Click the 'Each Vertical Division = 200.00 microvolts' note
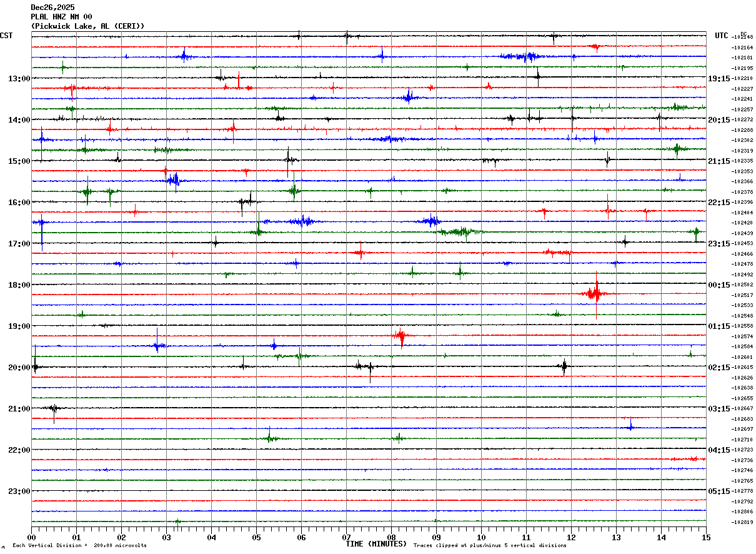This screenshot has height=554, width=756. pyautogui.click(x=79, y=546)
